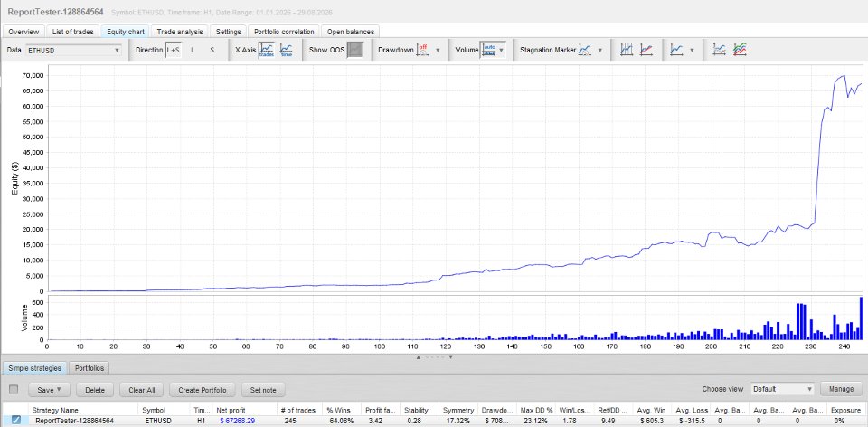The image size is (868, 427).
Task: Toggle the Show OOS icon
Action: 354,50
